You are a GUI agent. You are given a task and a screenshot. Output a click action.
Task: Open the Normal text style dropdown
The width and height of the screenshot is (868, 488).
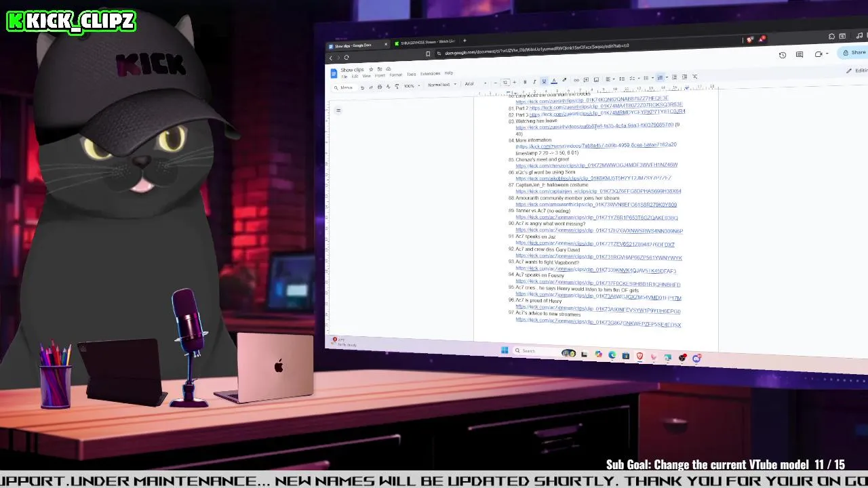coord(442,85)
